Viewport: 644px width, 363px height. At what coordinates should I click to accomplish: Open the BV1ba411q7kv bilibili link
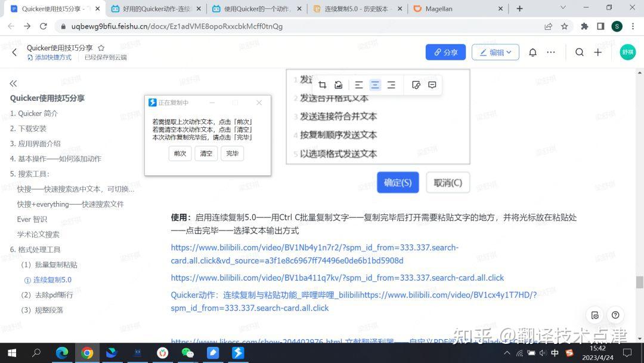(x=337, y=278)
